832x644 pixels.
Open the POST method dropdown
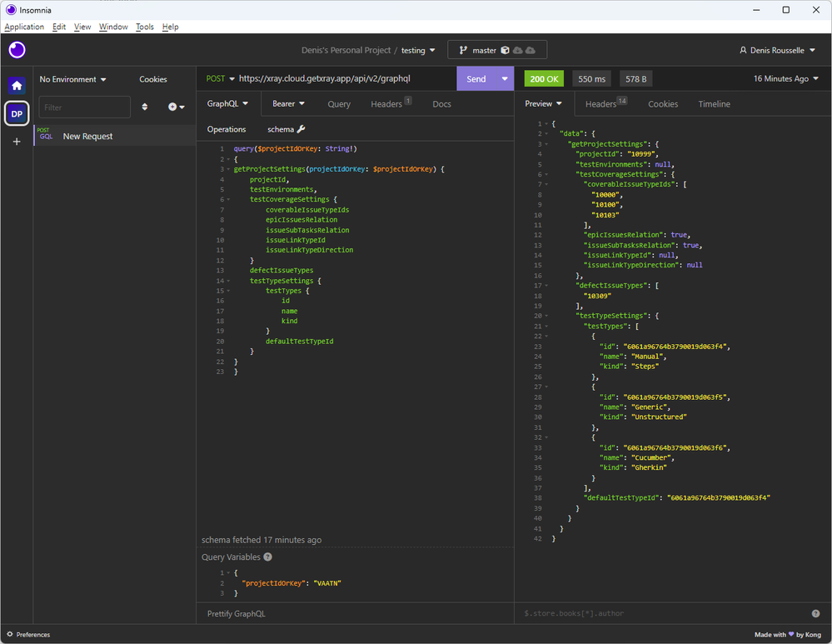220,78
